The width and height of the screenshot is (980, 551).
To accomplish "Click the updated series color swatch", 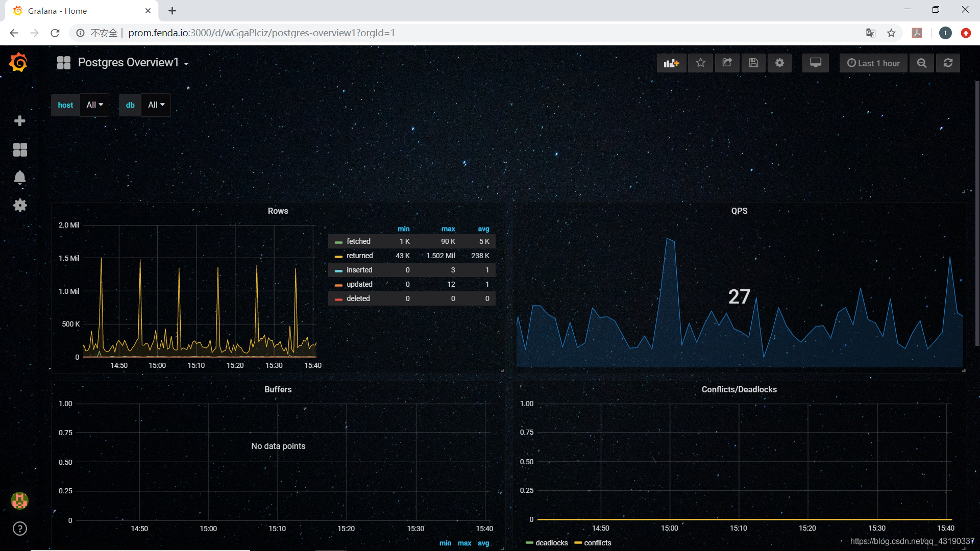I will click(338, 285).
